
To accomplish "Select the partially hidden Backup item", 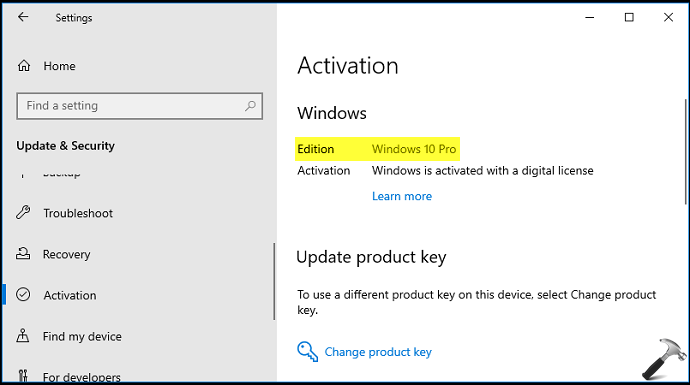I will click(62, 174).
